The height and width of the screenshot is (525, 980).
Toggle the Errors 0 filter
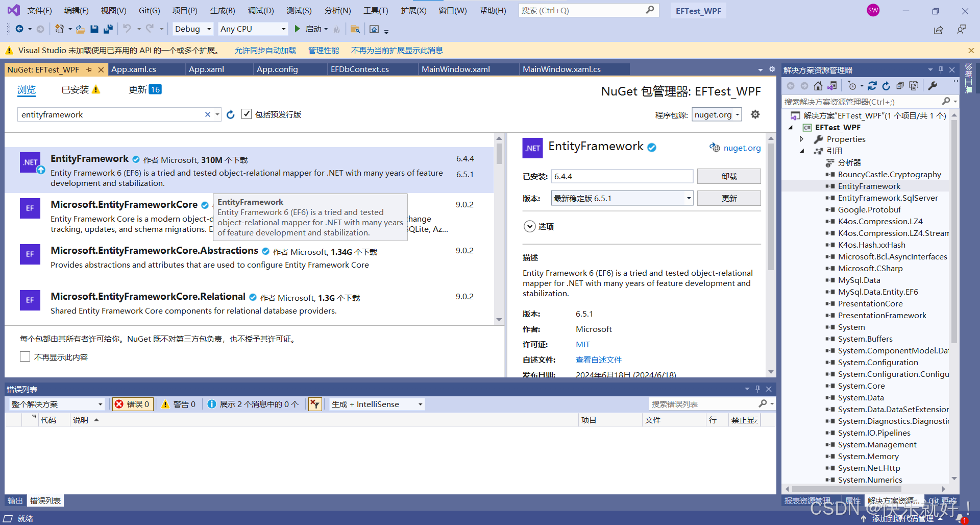(132, 404)
